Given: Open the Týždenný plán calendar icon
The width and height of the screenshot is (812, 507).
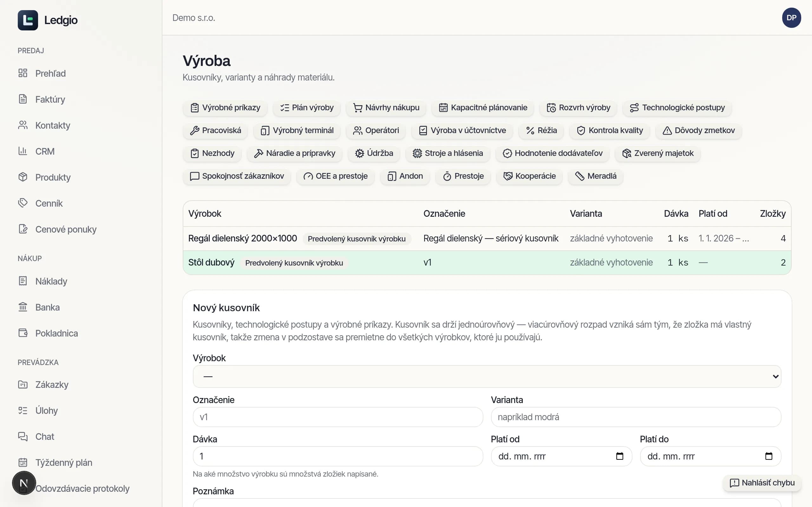Looking at the screenshot, I should coord(23,462).
